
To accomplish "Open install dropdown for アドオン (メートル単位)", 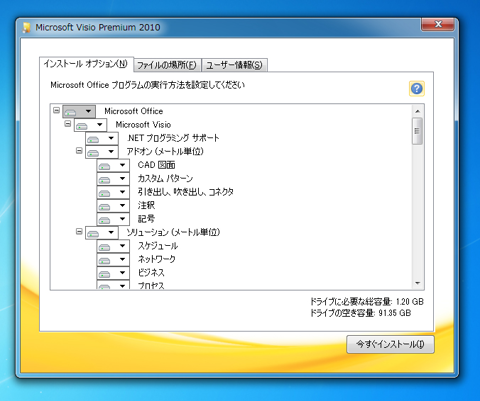I will [x=102, y=152].
